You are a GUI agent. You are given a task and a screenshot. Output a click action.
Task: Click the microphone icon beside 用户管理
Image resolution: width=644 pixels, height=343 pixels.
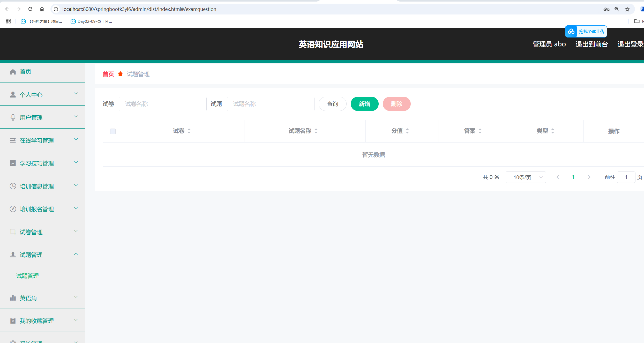click(x=13, y=117)
